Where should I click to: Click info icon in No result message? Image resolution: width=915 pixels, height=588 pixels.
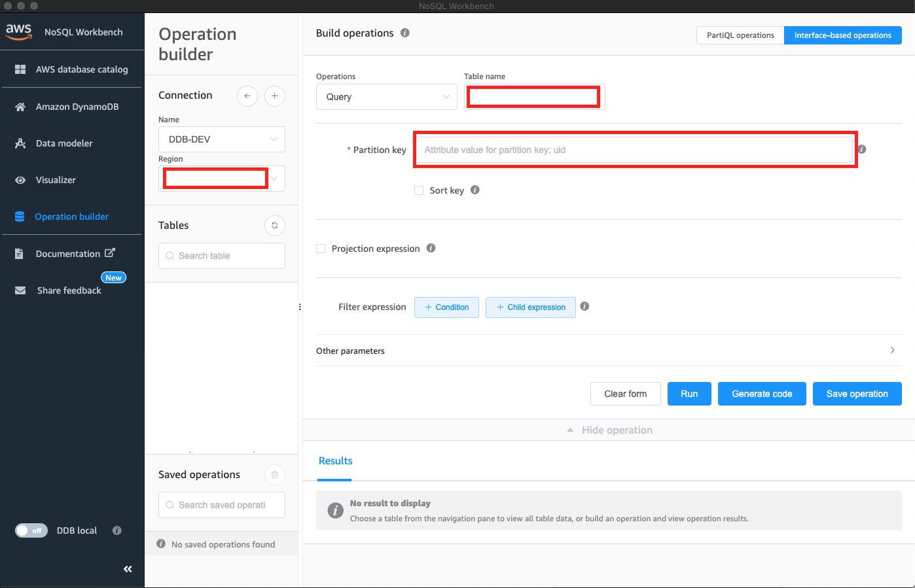pos(335,511)
